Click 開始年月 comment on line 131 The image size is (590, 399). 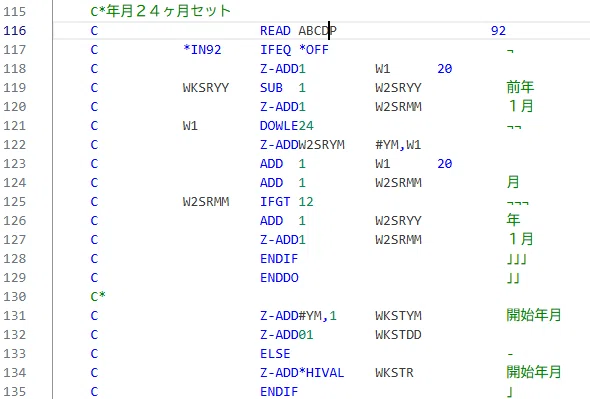point(534,315)
